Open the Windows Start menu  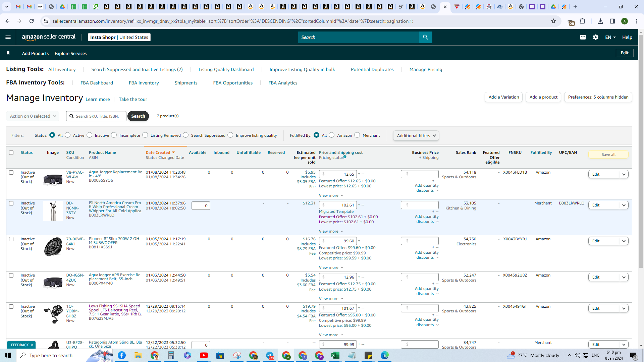point(8,355)
